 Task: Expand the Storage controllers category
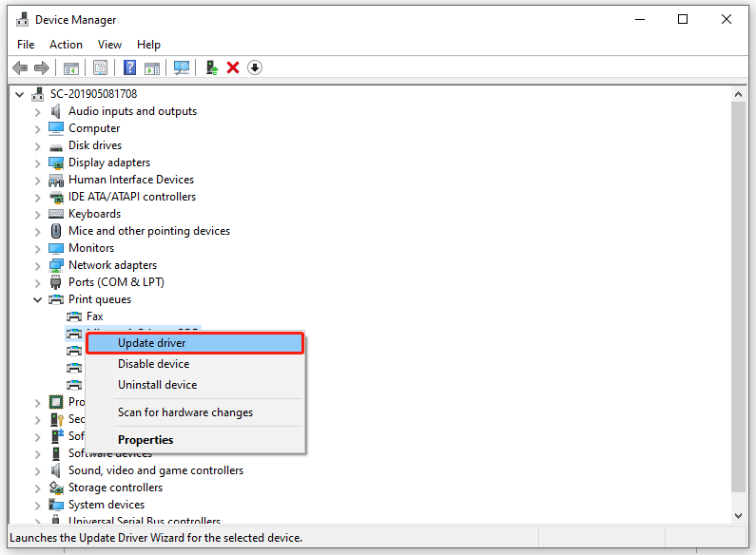tap(38, 488)
